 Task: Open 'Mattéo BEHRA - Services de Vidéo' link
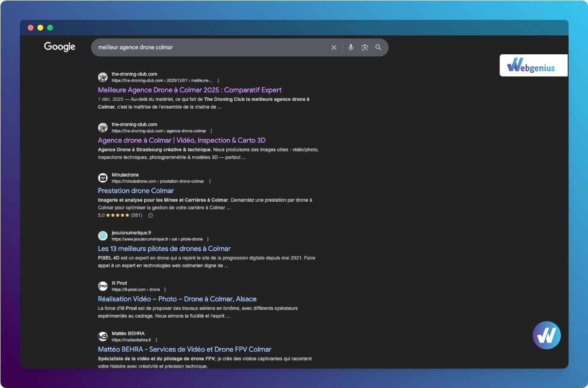pyautogui.click(x=185, y=350)
